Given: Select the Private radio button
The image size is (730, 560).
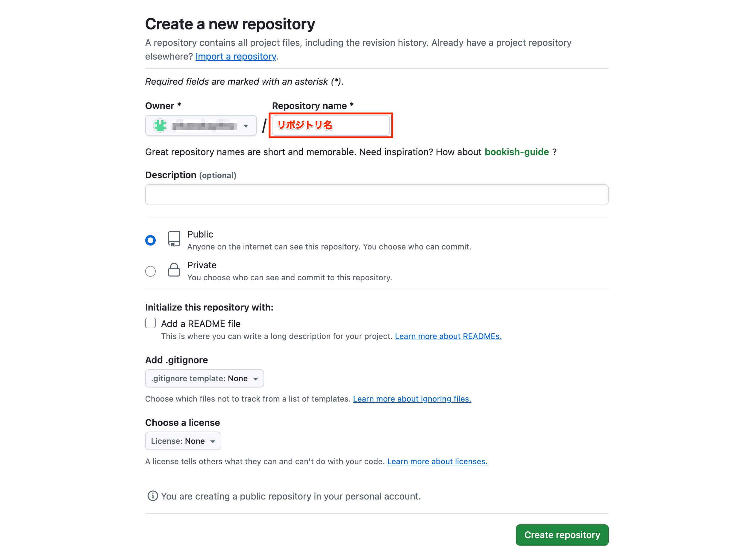Looking at the screenshot, I should click(x=150, y=271).
